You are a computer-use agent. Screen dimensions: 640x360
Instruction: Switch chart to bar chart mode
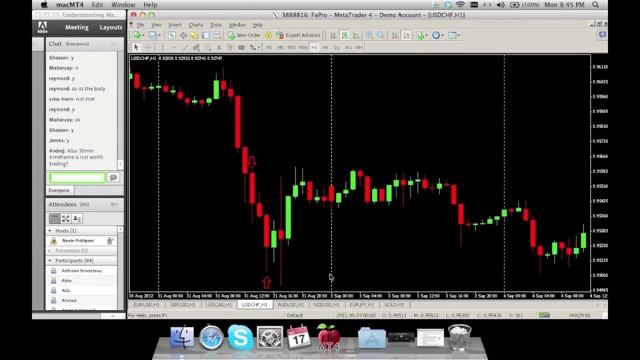[x=333, y=36]
